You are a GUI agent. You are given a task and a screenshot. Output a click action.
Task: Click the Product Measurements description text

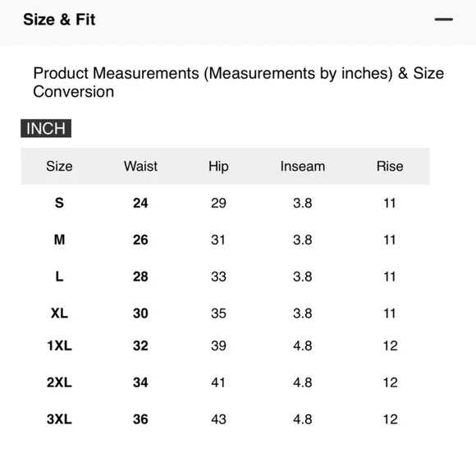pos(238,82)
